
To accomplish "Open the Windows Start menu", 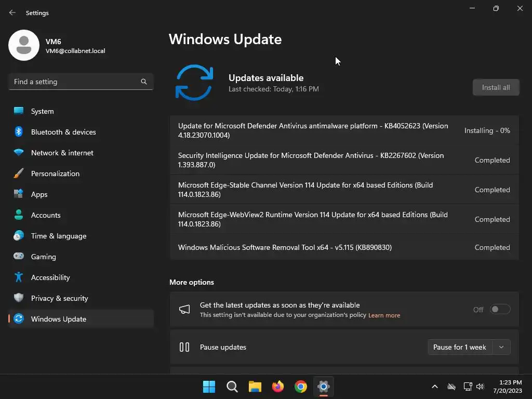I will 209,387.
